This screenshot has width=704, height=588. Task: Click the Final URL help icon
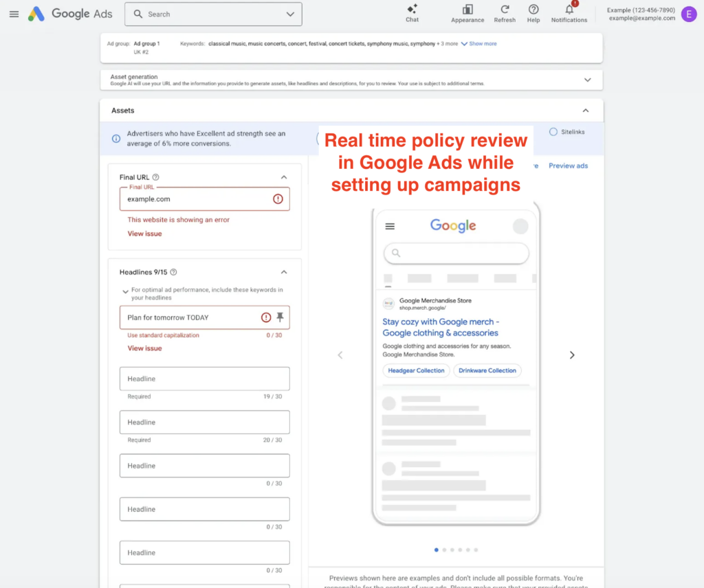click(156, 177)
